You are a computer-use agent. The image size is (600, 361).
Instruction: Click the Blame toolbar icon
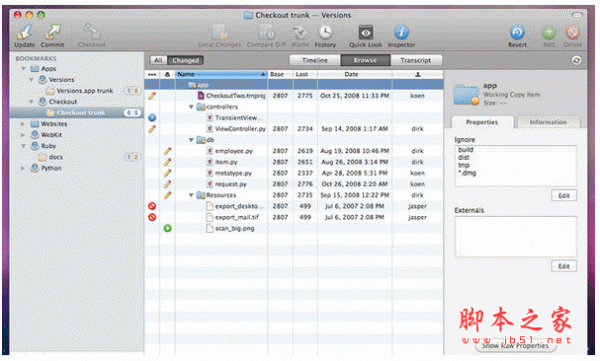click(x=300, y=32)
